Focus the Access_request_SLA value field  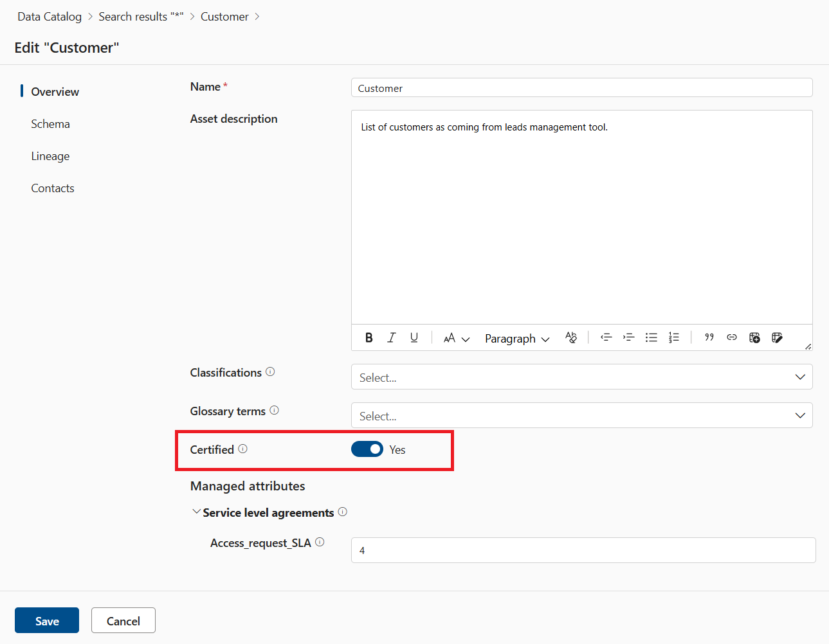coord(583,550)
